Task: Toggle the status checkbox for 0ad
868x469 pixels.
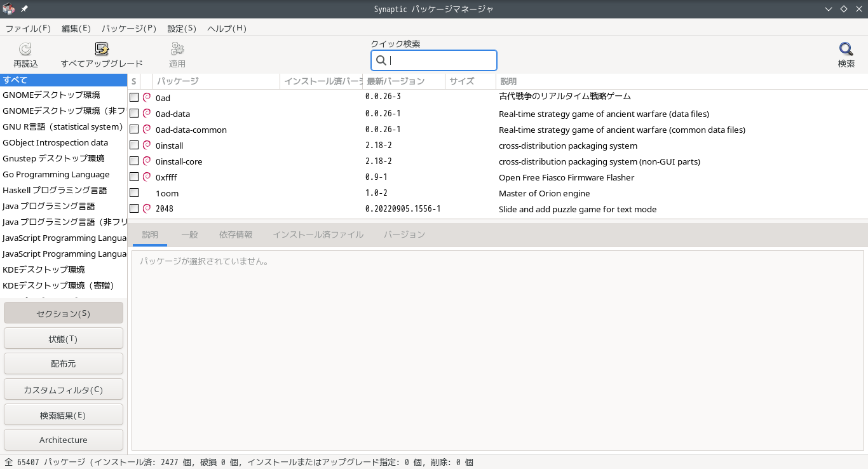Action: pos(134,97)
